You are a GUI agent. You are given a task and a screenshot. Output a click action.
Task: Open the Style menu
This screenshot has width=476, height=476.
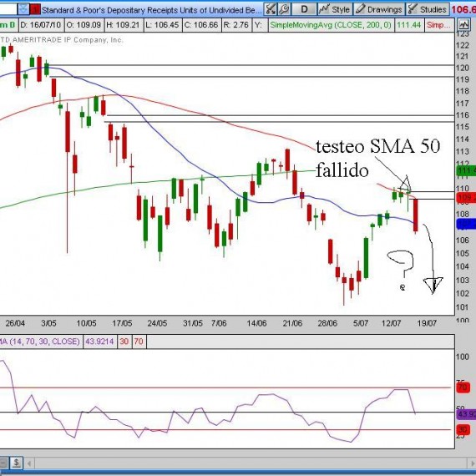coord(335,9)
